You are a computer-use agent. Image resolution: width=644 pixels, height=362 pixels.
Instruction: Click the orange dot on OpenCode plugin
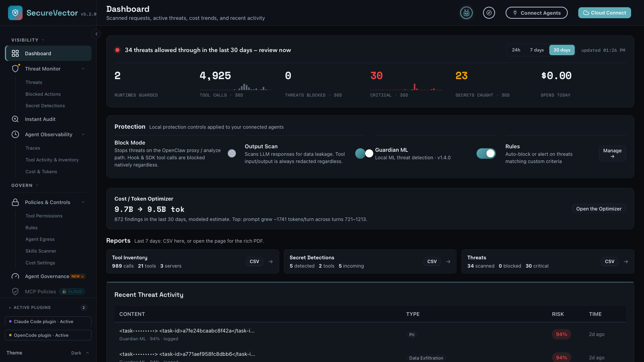[10, 335]
